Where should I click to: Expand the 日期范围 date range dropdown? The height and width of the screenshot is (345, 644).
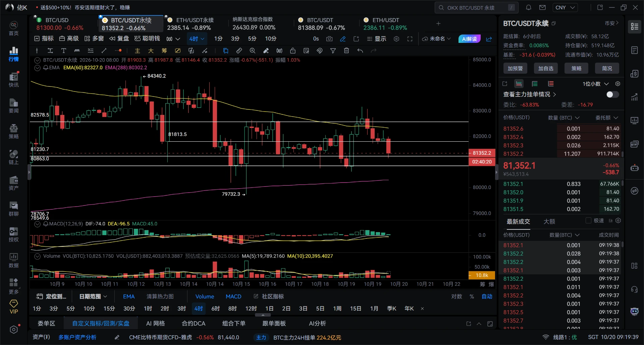(x=93, y=296)
